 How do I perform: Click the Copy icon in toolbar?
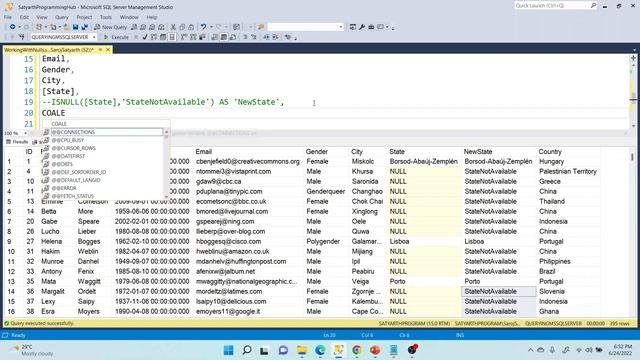[182, 27]
